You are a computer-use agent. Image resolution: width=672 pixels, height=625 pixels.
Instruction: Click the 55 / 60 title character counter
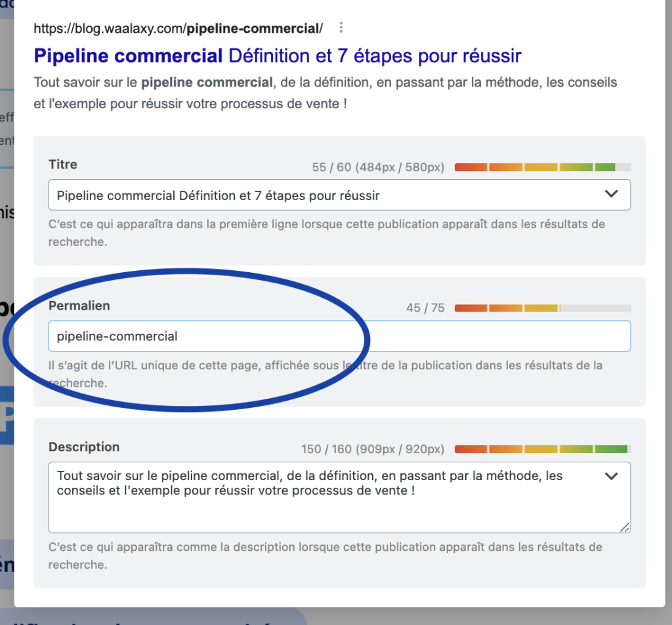coord(378,168)
